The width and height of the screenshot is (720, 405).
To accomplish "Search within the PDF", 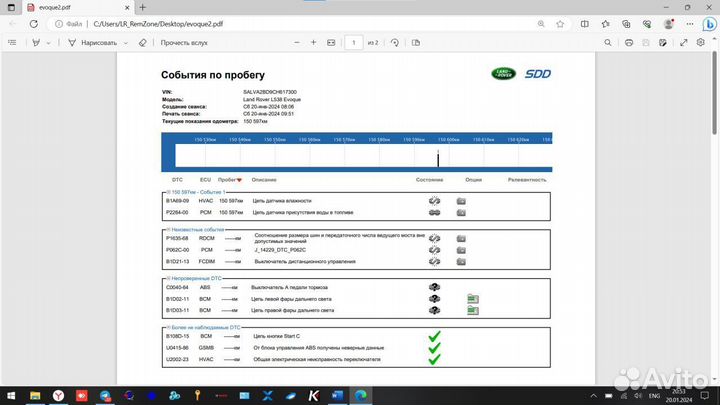I will click(x=608, y=43).
